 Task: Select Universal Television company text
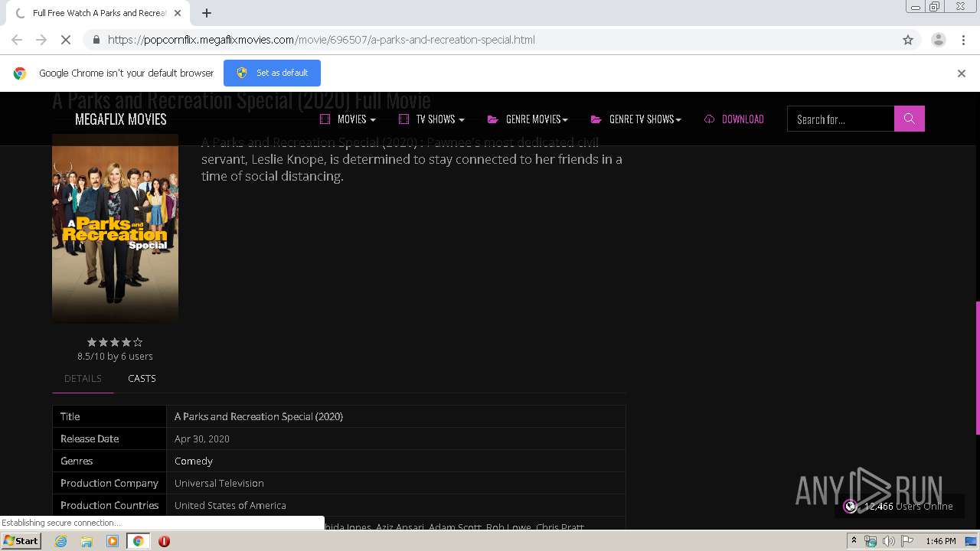click(219, 483)
